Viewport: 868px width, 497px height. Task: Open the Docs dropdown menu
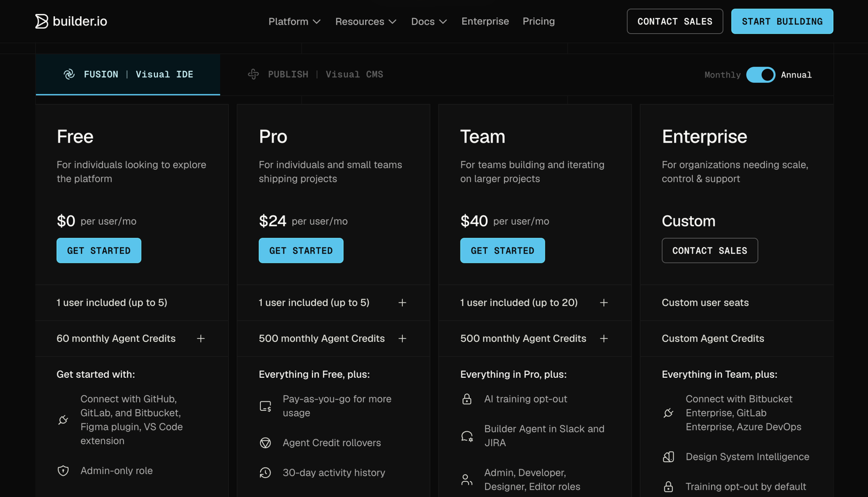[x=429, y=21]
